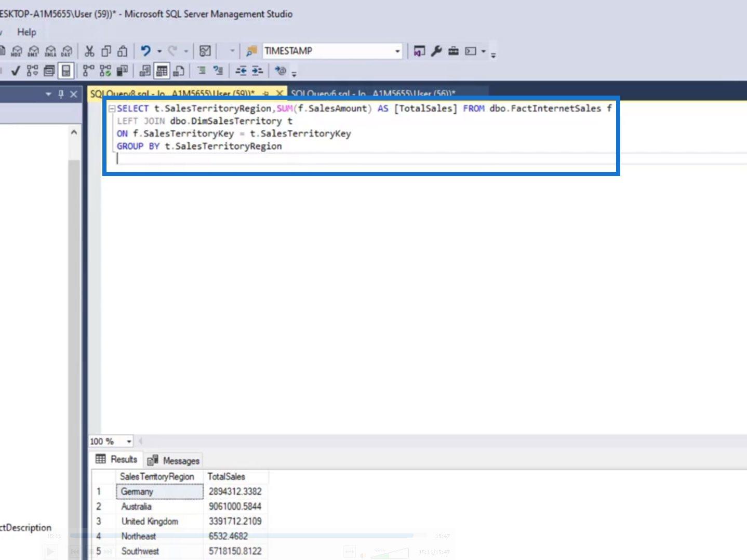
Task: Comment out selected lines icon
Action: (x=202, y=71)
